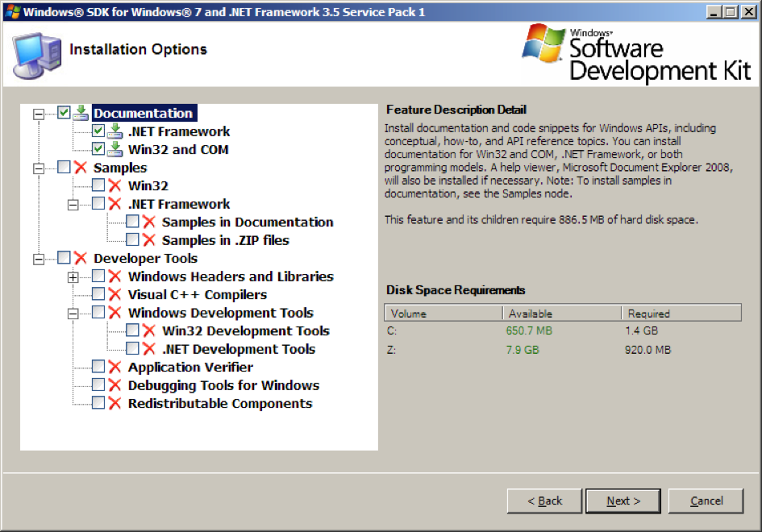Click the Required column header

pyautogui.click(x=681, y=314)
